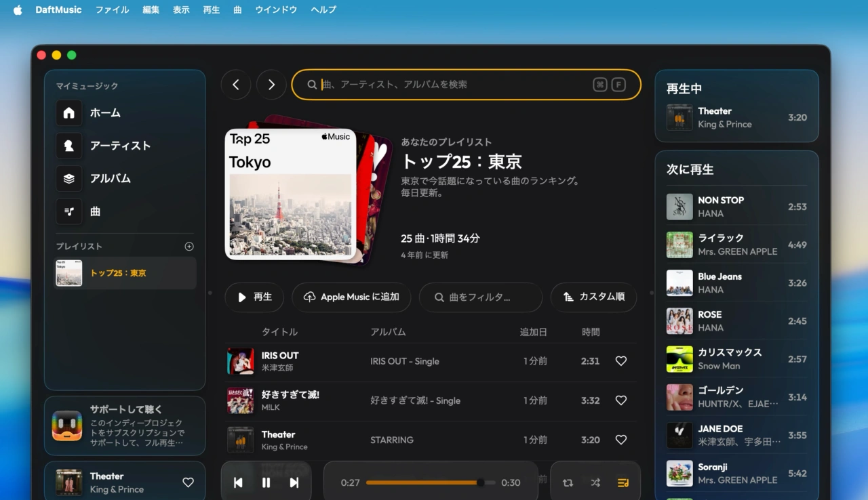
Task: Open the playback queue icon
Action: tap(623, 482)
